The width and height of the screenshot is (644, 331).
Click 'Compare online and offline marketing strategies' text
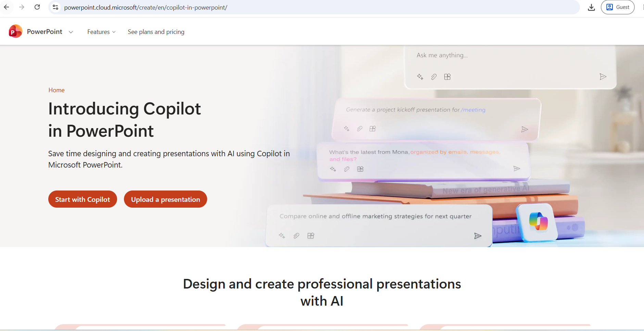[376, 216]
